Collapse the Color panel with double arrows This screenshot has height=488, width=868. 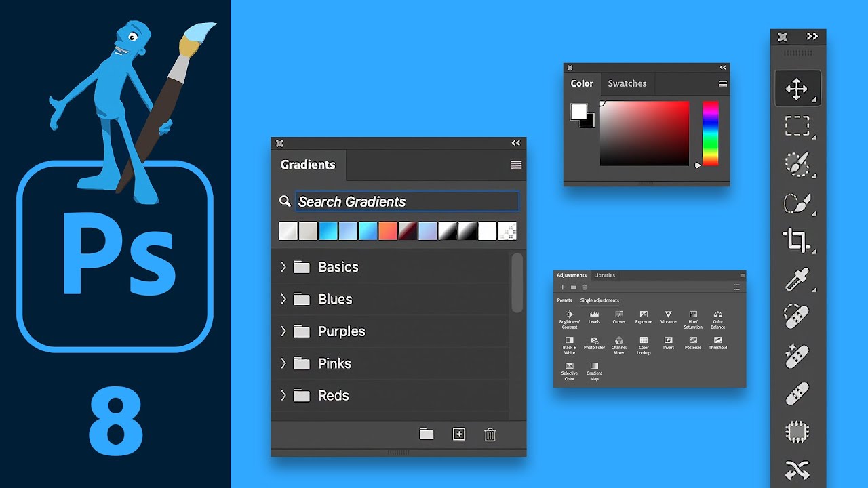723,68
